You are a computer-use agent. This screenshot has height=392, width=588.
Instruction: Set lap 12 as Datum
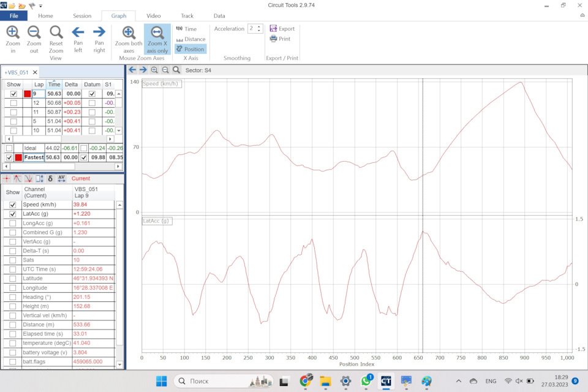pyautogui.click(x=92, y=103)
